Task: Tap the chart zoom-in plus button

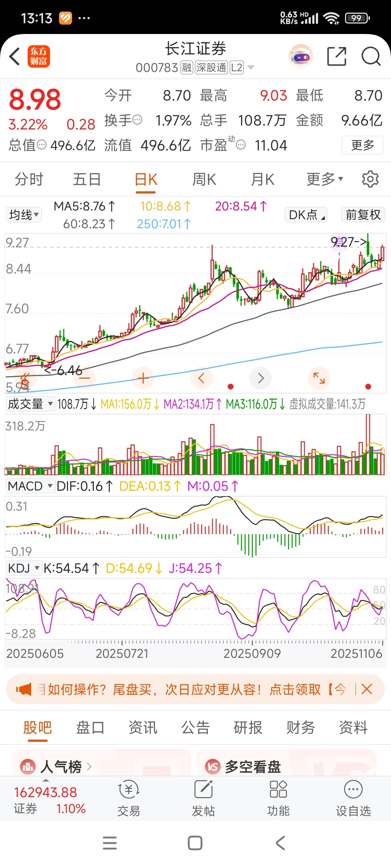Action: tap(143, 378)
